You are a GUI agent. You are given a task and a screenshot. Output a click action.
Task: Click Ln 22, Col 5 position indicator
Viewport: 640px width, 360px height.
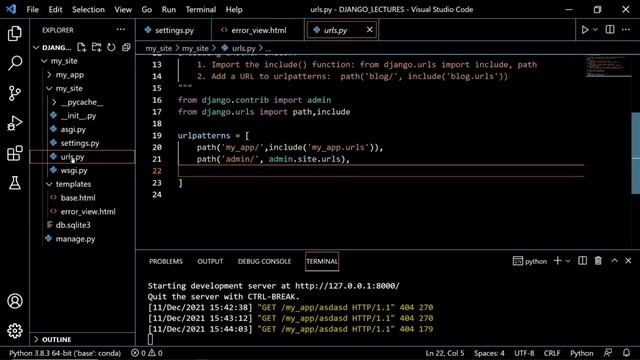click(445, 353)
